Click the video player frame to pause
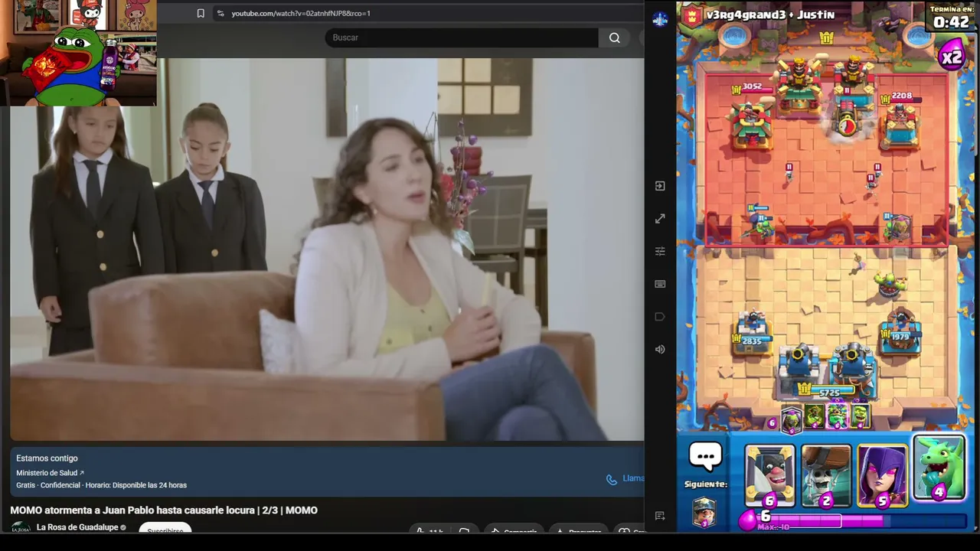Screen dimensions: 980x551 click(x=327, y=249)
